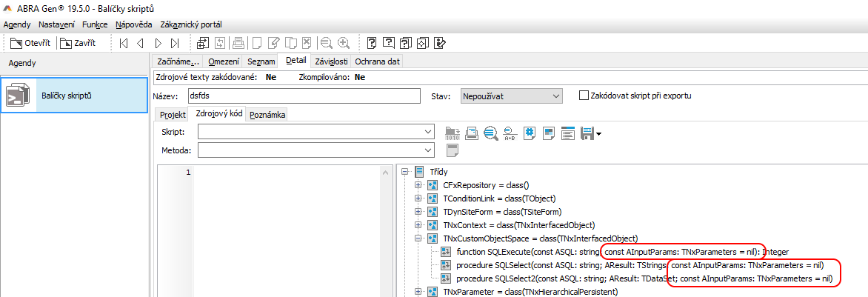
Task: Open the Nápověda menu
Action: point(133,24)
